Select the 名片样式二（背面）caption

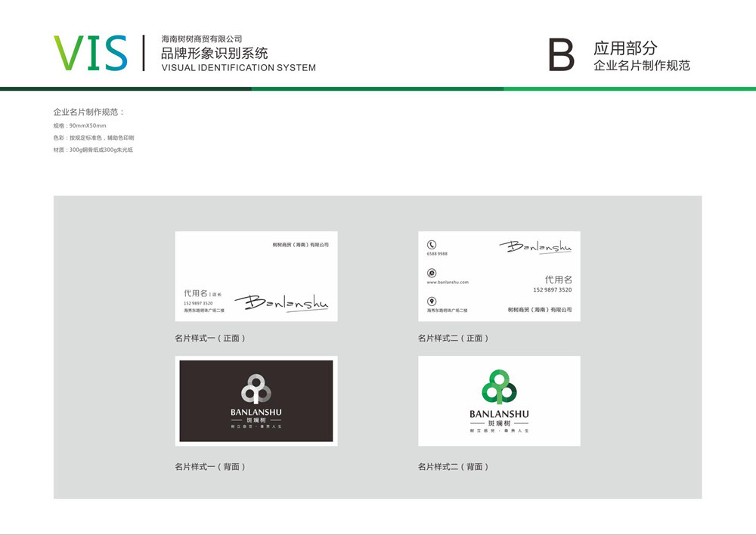tap(454, 466)
